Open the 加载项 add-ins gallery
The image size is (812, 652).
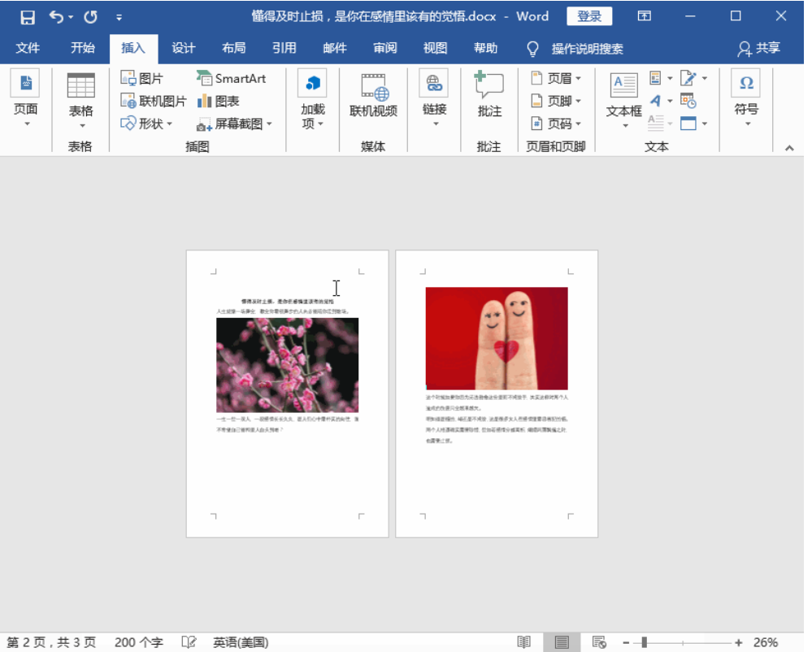point(311,96)
